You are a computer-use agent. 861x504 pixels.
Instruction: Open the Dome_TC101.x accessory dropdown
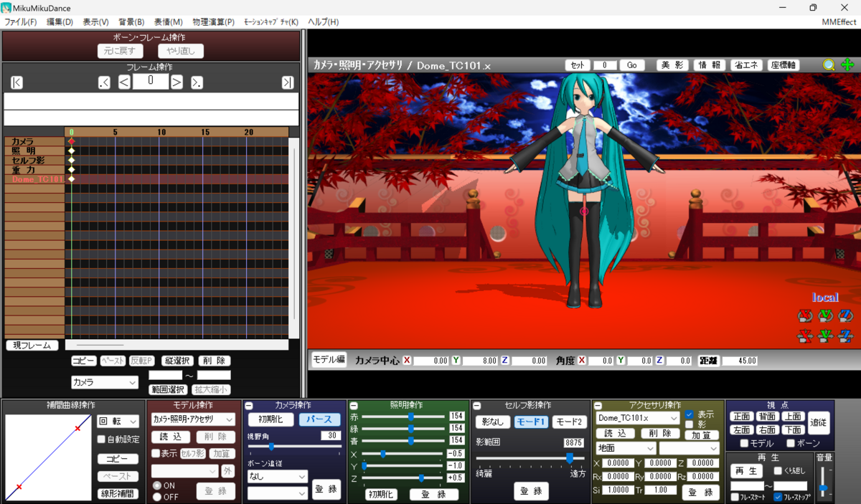(x=638, y=418)
